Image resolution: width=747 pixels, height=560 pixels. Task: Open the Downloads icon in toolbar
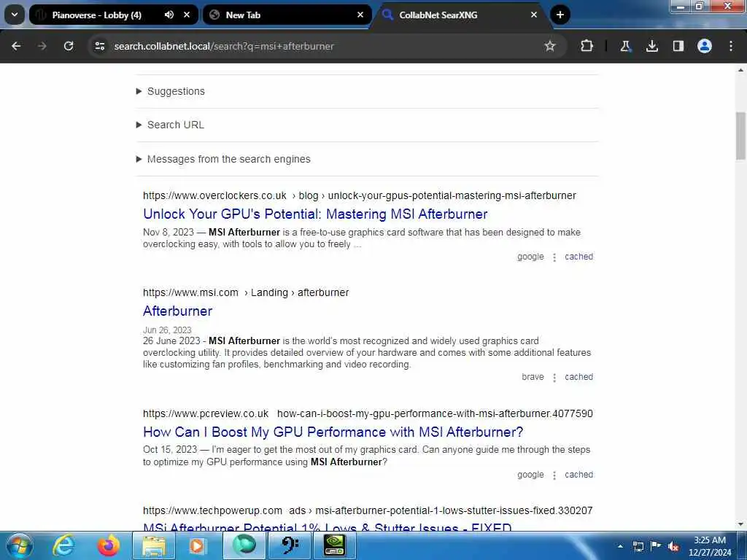tap(651, 46)
